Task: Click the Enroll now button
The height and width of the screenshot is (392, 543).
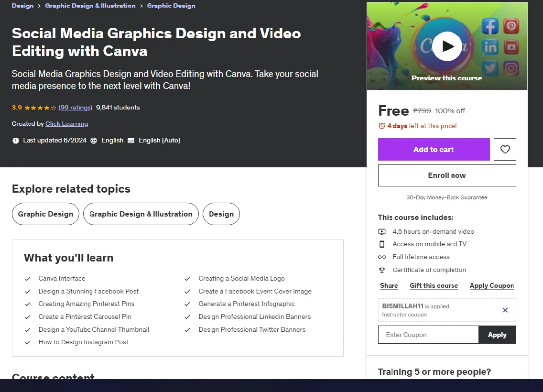Action: (x=447, y=175)
